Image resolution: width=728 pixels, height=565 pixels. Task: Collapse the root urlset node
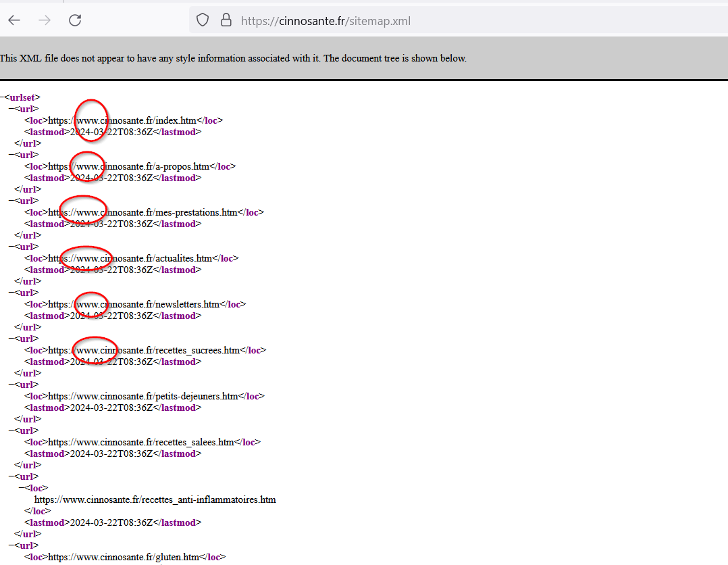pos(3,97)
